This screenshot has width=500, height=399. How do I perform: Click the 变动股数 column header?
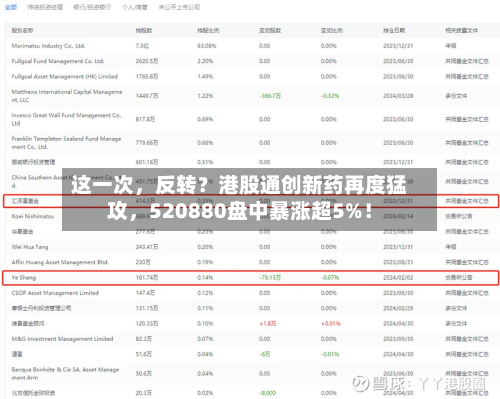point(270,30)
